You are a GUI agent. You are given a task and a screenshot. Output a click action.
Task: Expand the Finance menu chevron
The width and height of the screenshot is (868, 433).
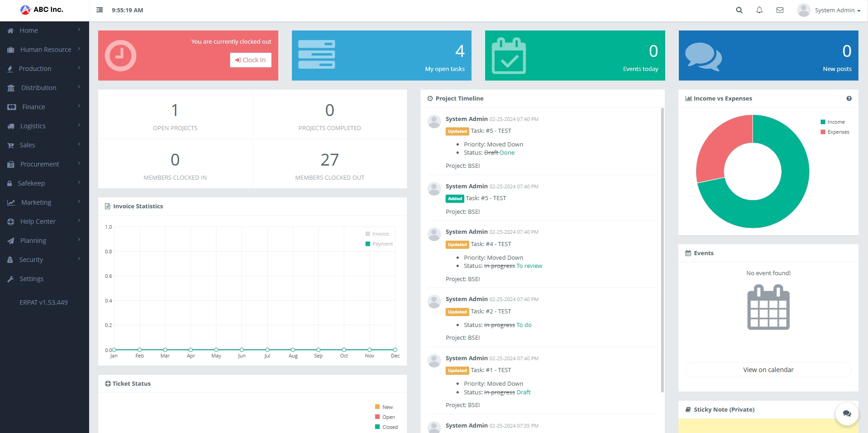click(x=79, y=106)
